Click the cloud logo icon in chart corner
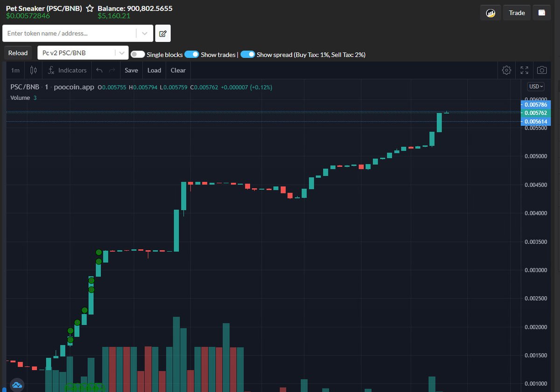The width and height of the screenshot is (560, 392). tap(17, 385)
